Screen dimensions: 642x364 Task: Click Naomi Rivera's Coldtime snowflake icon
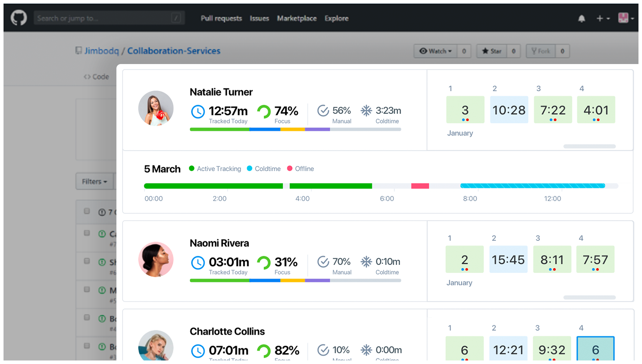(366, 262)
